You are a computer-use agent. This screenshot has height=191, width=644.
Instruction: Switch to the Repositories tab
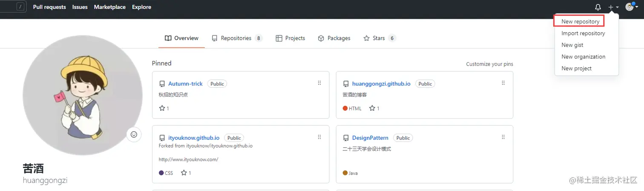pos(237,38)
